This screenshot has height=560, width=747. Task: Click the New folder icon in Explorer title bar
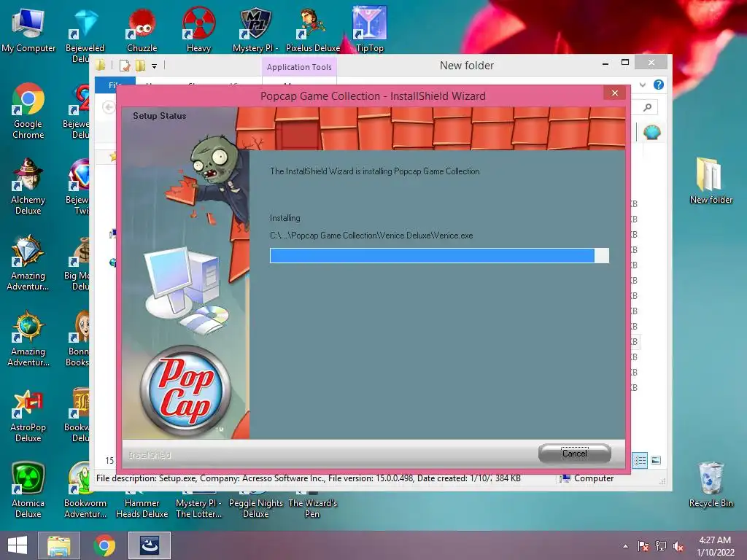[x=140, y=66]
